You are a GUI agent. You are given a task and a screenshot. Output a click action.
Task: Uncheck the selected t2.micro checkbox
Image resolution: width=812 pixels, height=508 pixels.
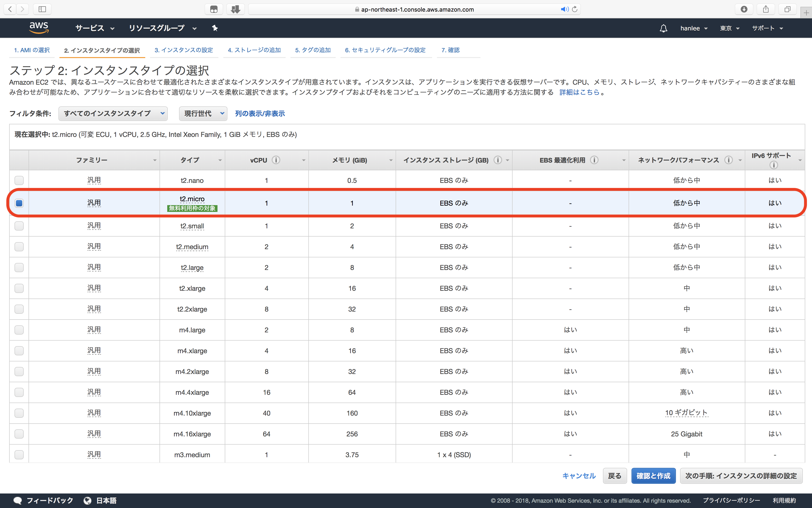19,203
